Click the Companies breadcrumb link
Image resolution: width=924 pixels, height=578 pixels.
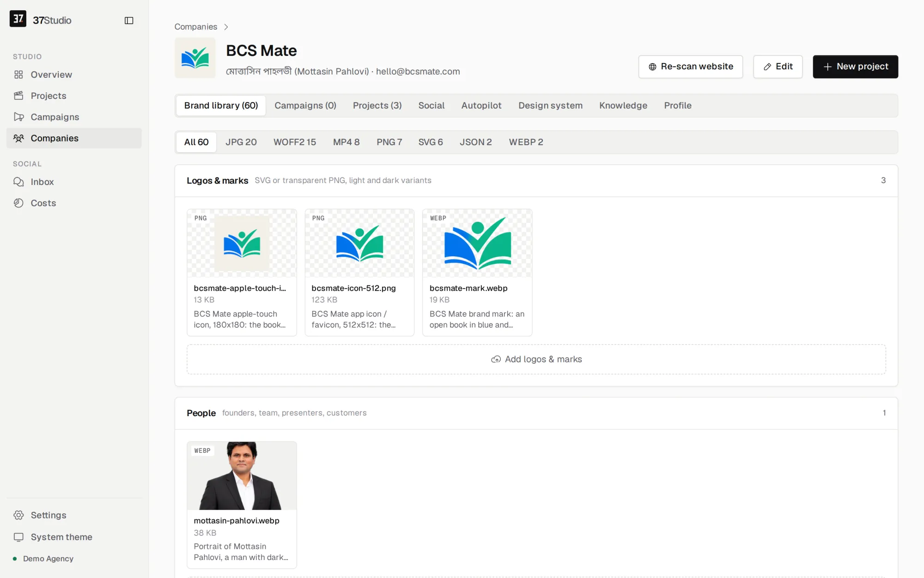click(196, 27)
